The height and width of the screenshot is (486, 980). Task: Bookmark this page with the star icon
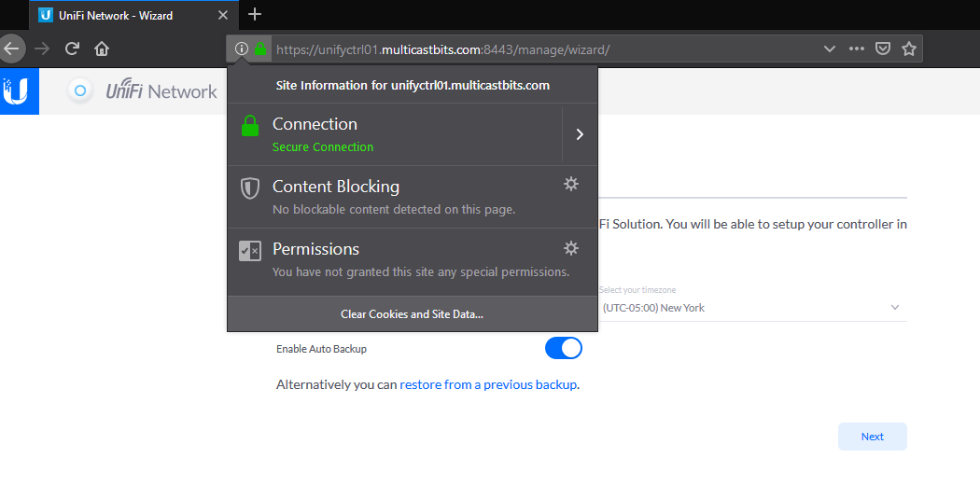(x=909, y=49)
